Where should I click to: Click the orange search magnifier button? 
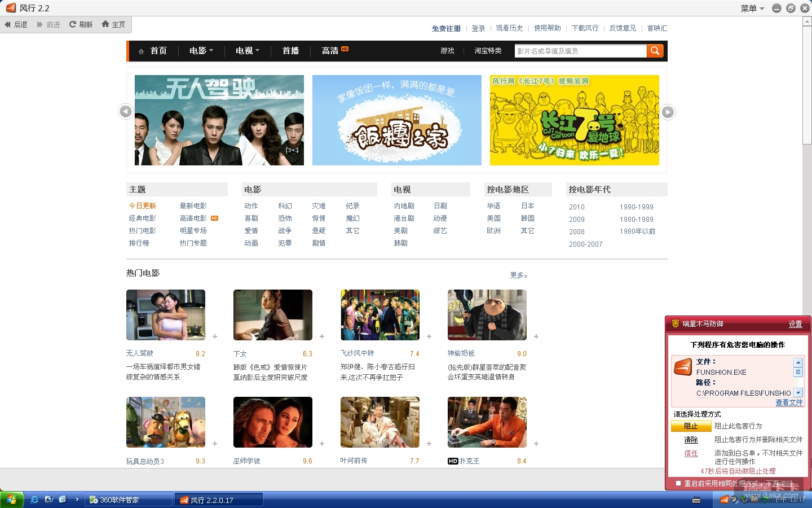pos(655,51)
